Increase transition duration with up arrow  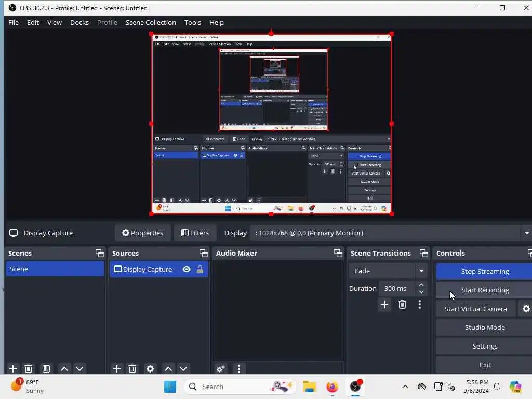[421, 285]
